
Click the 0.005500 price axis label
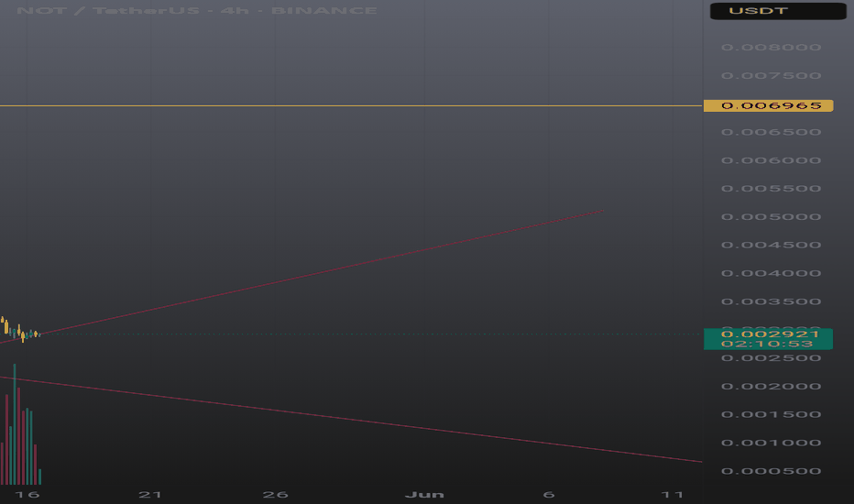[x=772, y=189]
